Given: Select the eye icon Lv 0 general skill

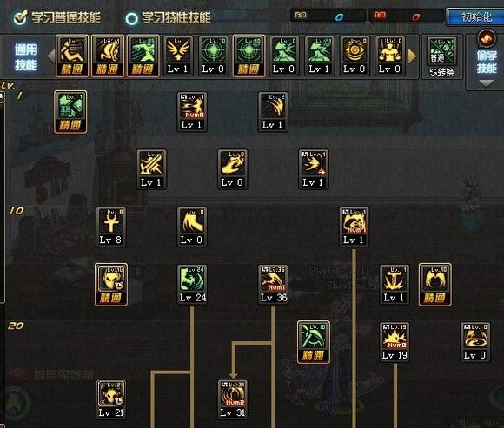Looking at the screenshot, I should coord(355,56).
